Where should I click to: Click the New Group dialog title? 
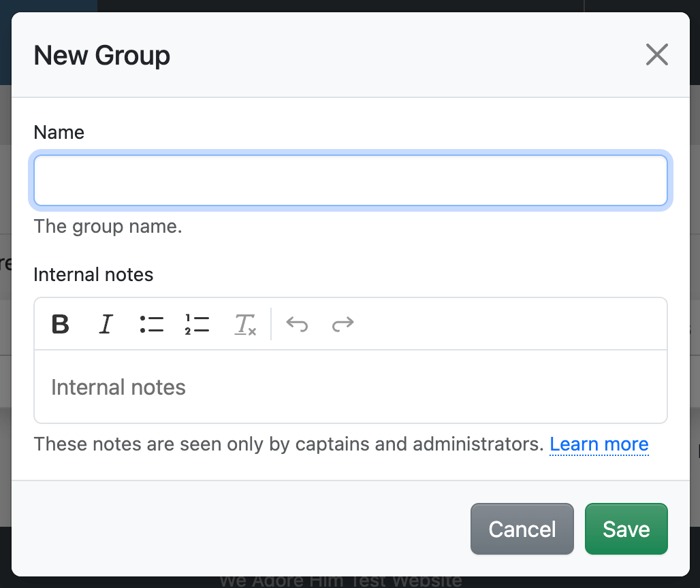click(x=102, y=55)
